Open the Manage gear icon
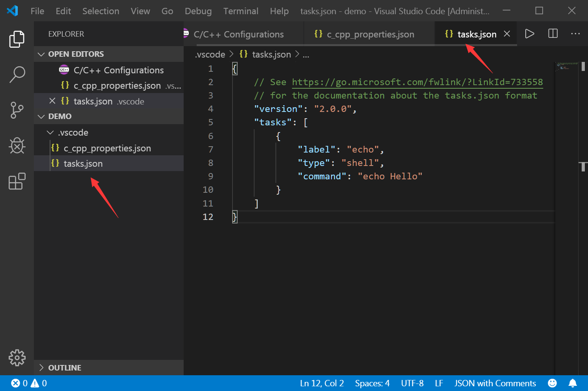The image size is (588, 391). click(17, 358)
